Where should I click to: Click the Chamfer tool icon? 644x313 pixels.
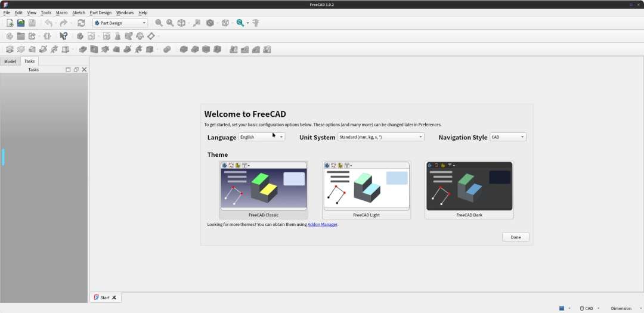click(194, 49)
